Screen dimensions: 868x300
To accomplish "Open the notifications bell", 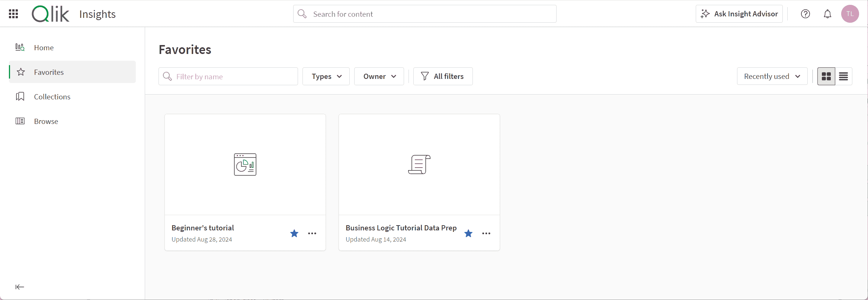I will pos(827,14).
